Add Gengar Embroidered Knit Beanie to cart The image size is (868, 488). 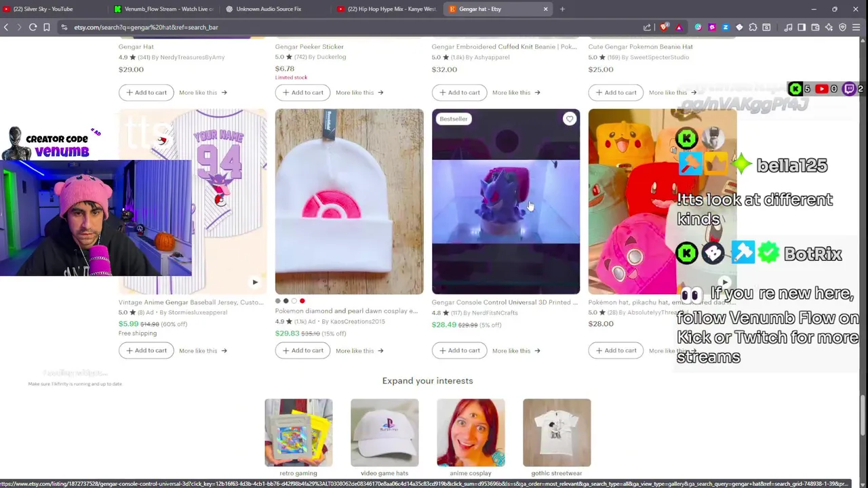[459, 92]
